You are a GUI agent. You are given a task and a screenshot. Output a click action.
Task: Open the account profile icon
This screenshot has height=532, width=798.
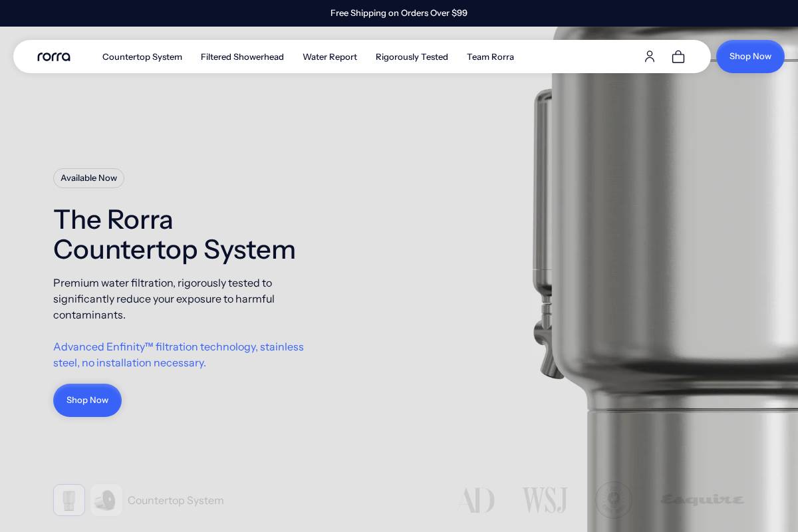pyautogui.click(x=650, y=57)
